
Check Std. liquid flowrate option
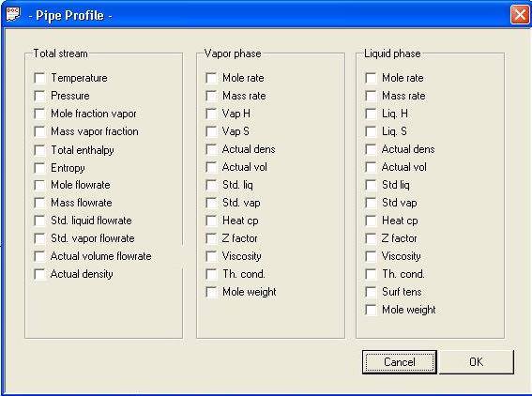click(39, 221)
